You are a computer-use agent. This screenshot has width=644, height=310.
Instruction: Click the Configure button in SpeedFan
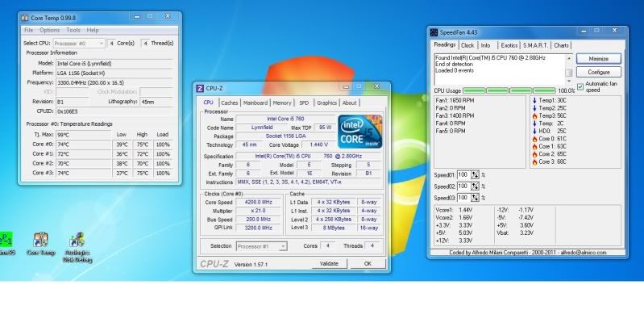click(598, 72)
